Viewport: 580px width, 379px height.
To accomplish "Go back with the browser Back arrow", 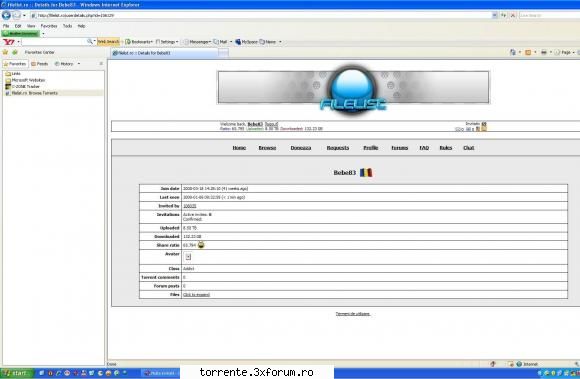I will [x=6, y=15].
